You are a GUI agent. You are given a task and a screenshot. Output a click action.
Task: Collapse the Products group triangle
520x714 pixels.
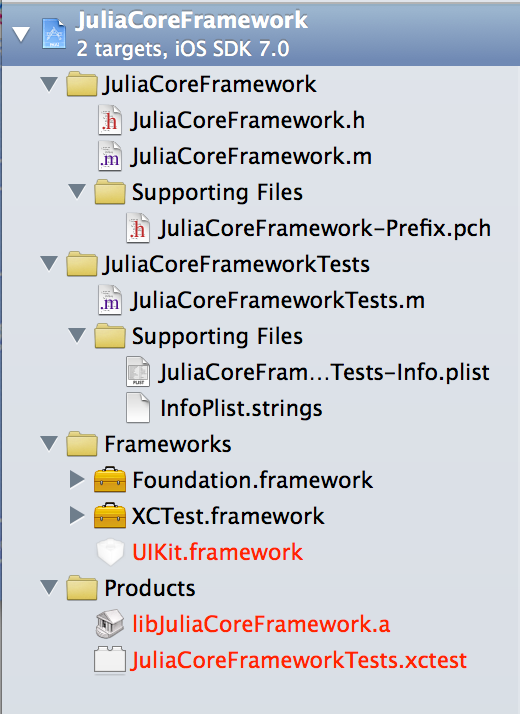(x=49, y=587)
